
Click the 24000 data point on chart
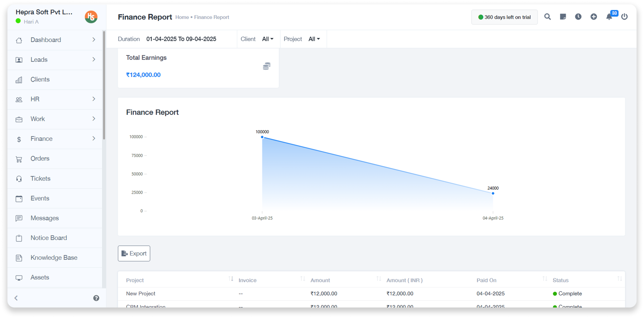pyautogui.click(x=493, y=193)
